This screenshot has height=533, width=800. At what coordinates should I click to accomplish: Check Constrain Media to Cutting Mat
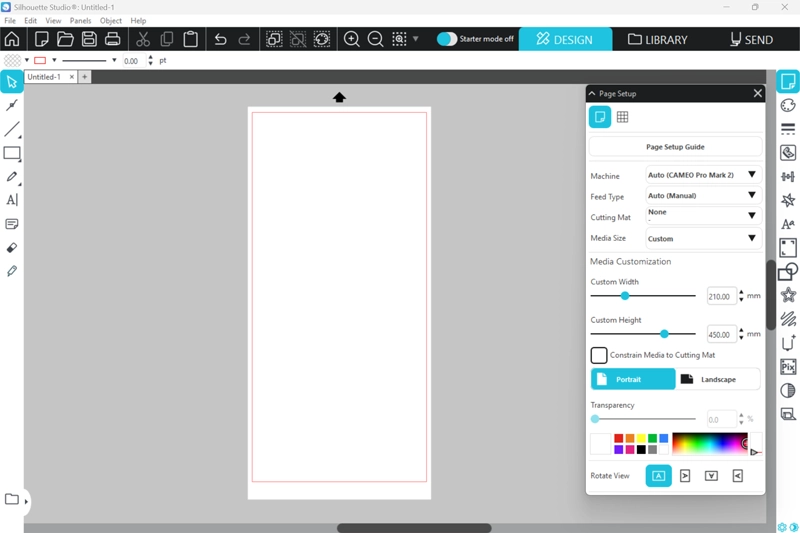[599, 355]
